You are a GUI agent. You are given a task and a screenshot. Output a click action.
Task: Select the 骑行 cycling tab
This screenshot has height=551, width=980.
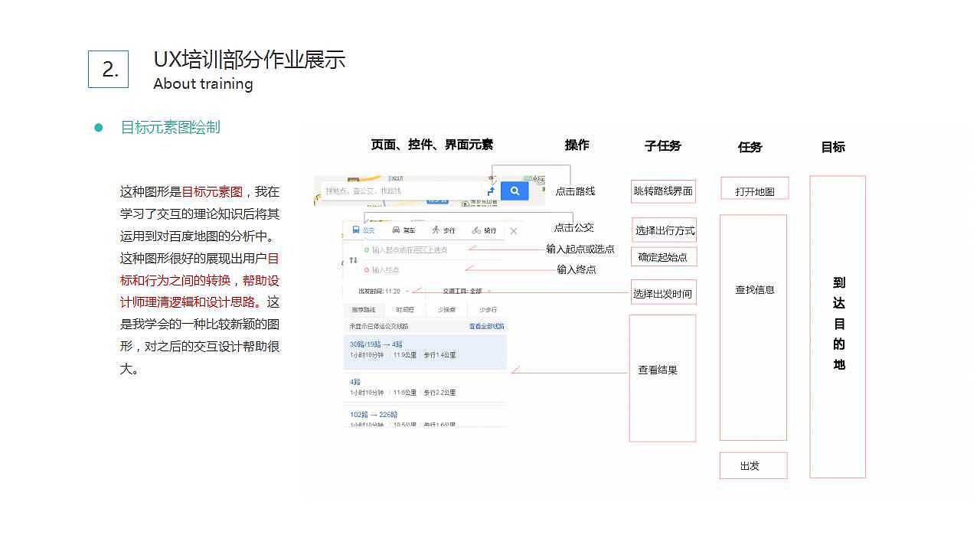pos(484,230)
